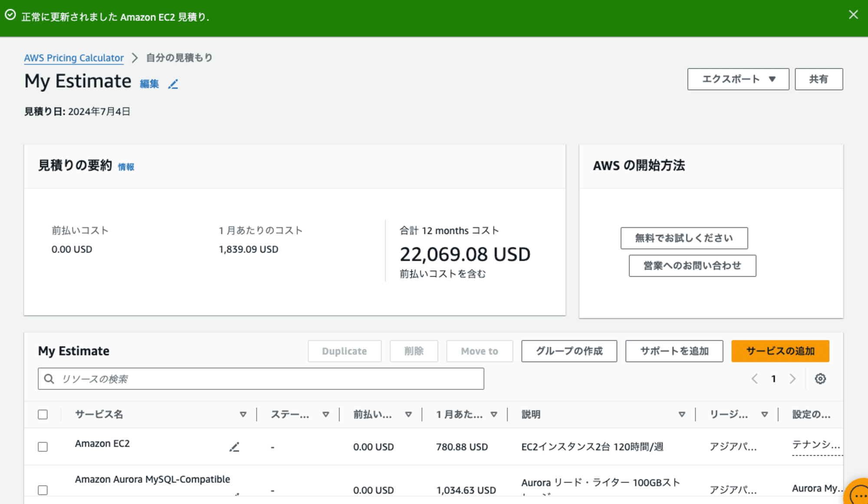Screen dimensions: 868x504
Task: Go to next page arrow in pagination
Action: click(x=792, y=379)
